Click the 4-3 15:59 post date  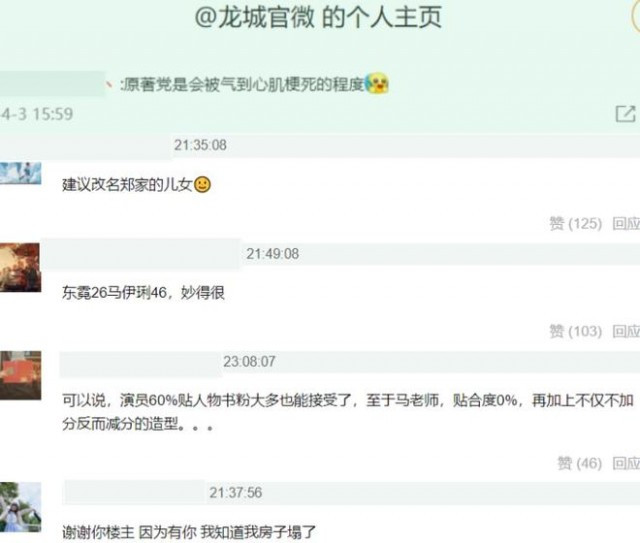[x=37, y=114]
